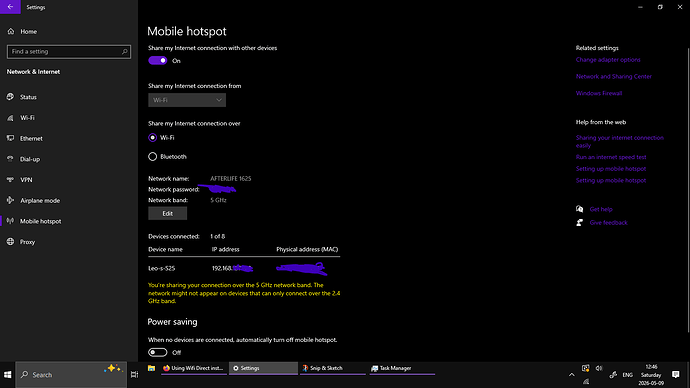This screenshot has width=690, height=388.
Task: Switch to Task Manager taskbar button
Action: (401, 368)
